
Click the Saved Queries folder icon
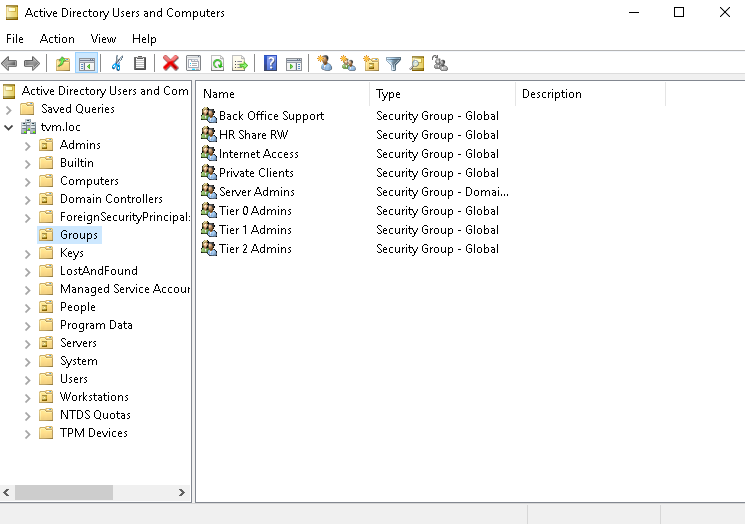point(28,109)
